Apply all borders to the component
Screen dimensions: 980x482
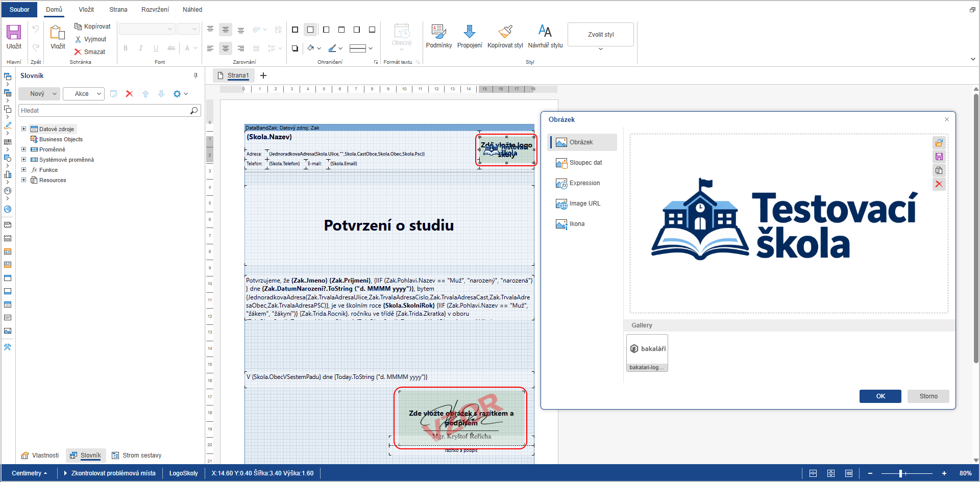[x=295, y=30]
